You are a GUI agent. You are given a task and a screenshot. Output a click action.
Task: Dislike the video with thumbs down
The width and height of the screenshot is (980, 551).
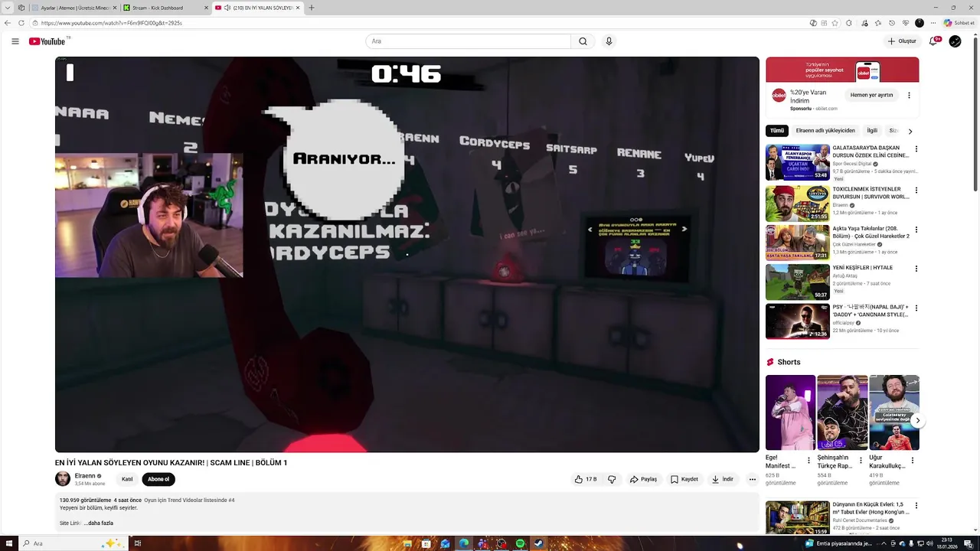612,479
